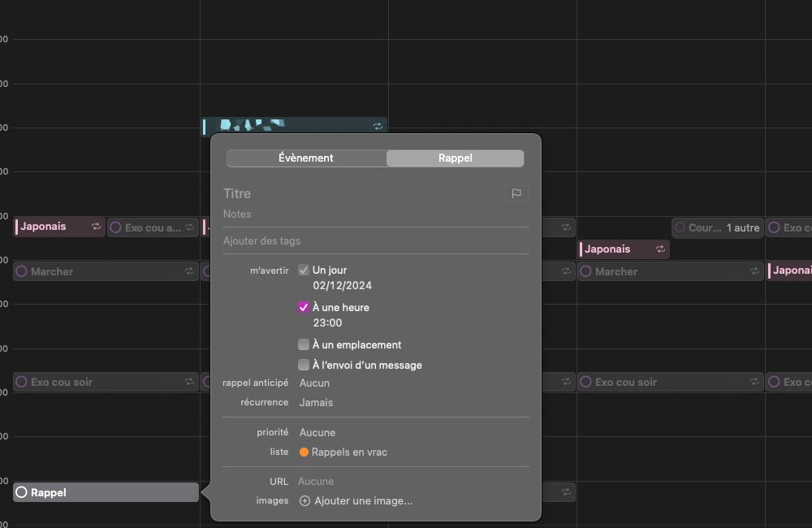812x528 pixels.
Task: Open the priorité Aucune dropdown
Action: [x=317, y=432]
